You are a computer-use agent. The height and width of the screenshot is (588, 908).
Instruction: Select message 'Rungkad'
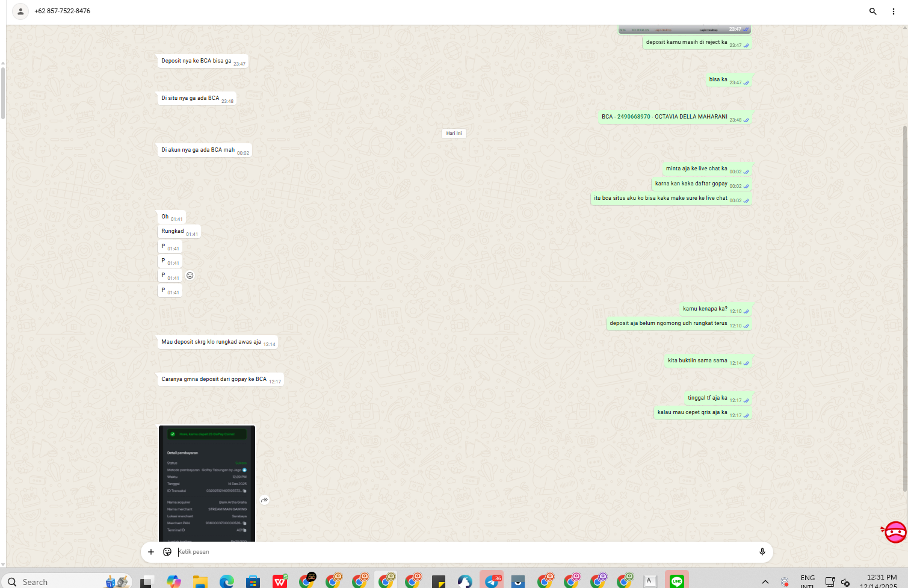(x=179, y=232)
